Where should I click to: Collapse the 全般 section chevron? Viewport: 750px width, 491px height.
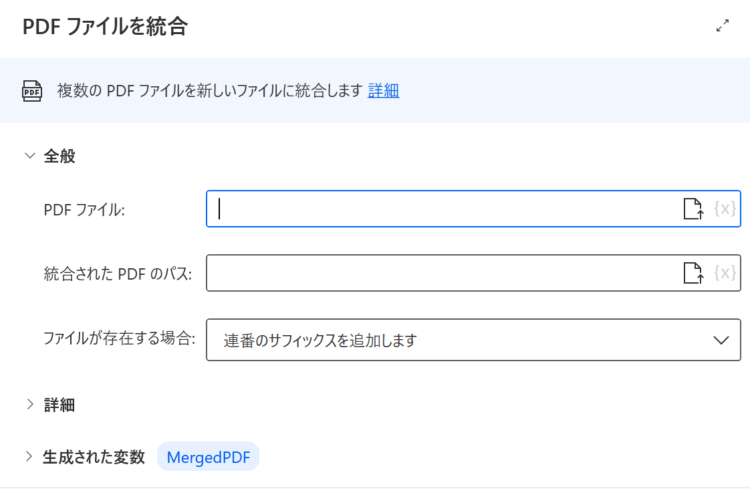30,156
